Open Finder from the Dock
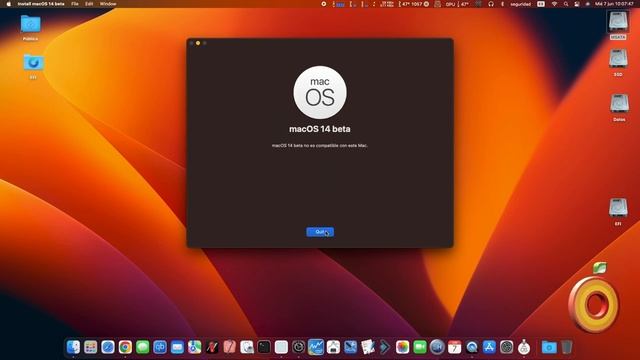The width and height of the screenshot is (640, 360). (73, 347)
